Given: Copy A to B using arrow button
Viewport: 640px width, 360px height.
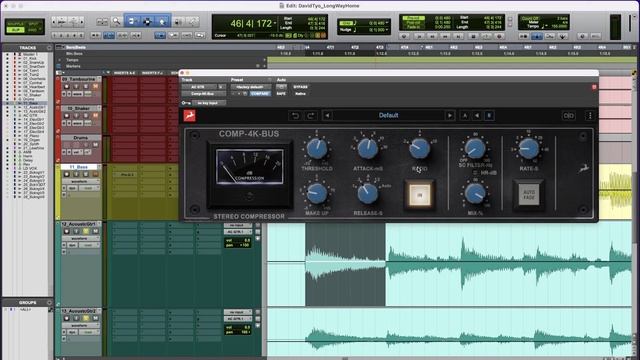Looking at the screenshot, I should [x=477, y=116].
